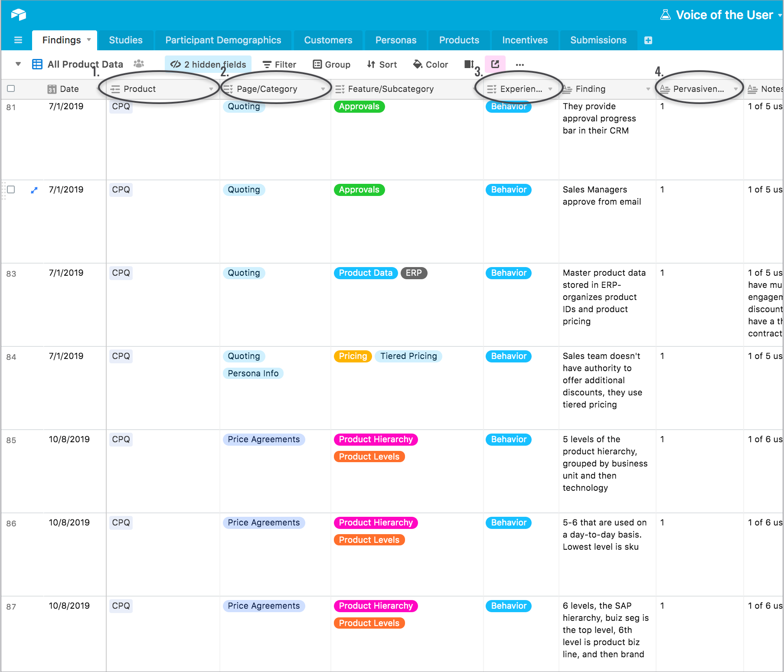Open the Submissions tab
The image size is (784, 672).
(598, 40)
